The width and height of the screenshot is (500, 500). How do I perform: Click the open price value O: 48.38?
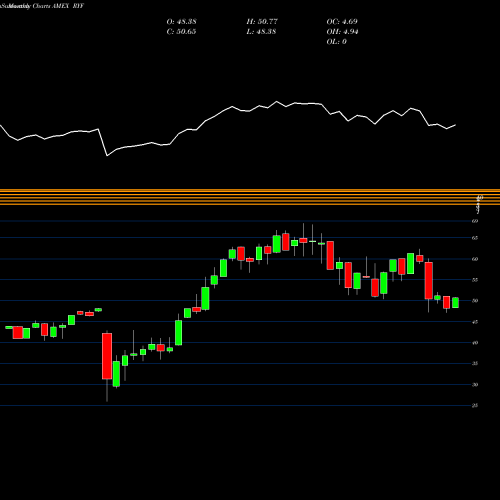click(181, 22)
